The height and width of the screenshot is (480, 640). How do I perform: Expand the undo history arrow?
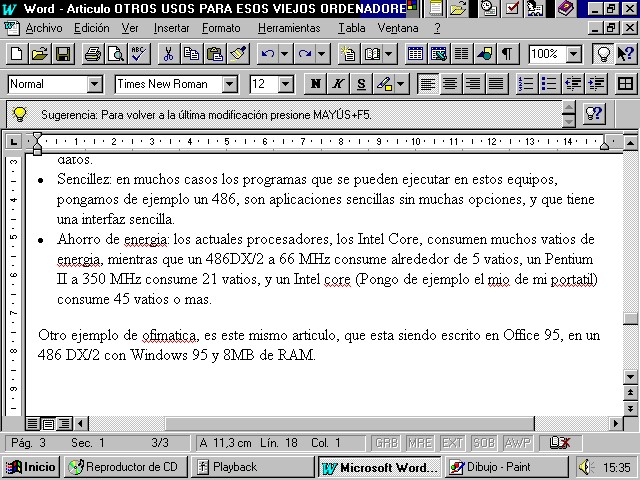[x=285, y=54]
